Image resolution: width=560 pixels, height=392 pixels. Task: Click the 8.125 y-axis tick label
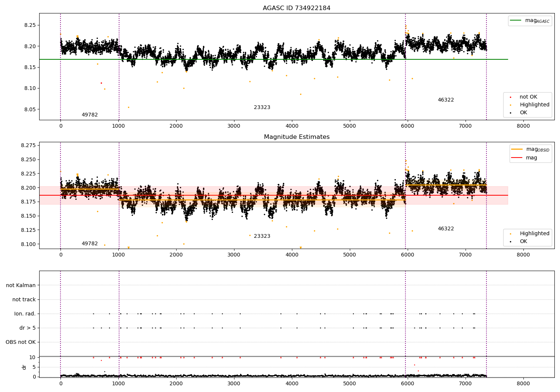[28, 230]
